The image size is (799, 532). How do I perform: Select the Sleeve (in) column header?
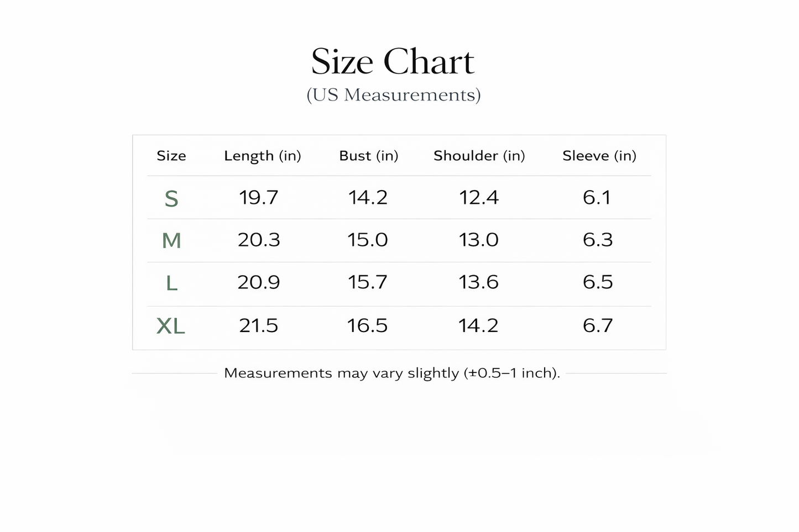(599, 156)
